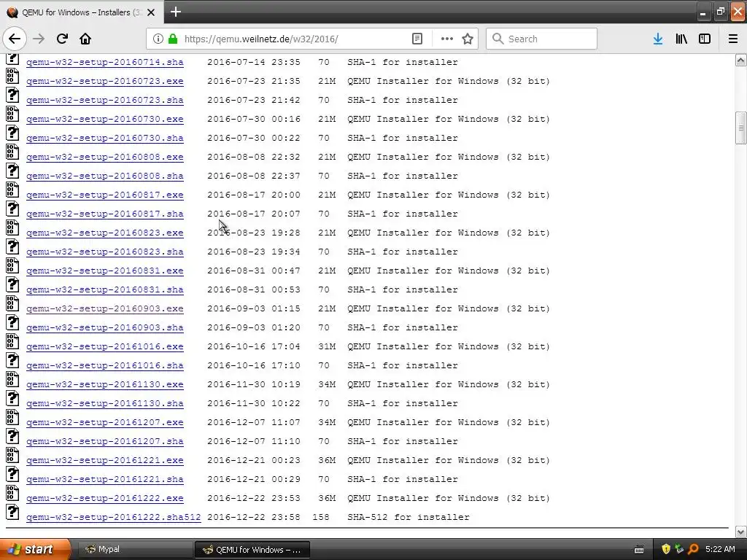The image size is (747, 560).
Task: Open qemu-w32-setup-20161130.exe link
Action: [x=105, y=384]
